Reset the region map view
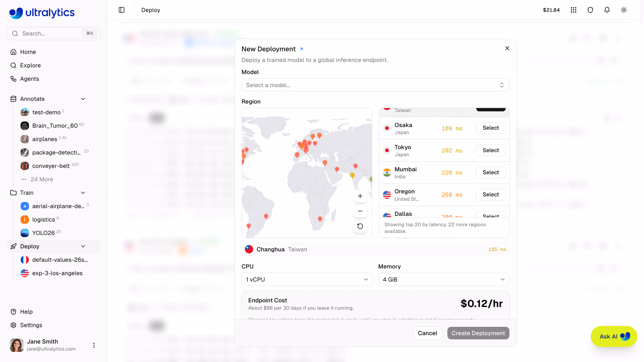Image resolution: width=644 pixels, height=362 pixels. click(360, 226)
